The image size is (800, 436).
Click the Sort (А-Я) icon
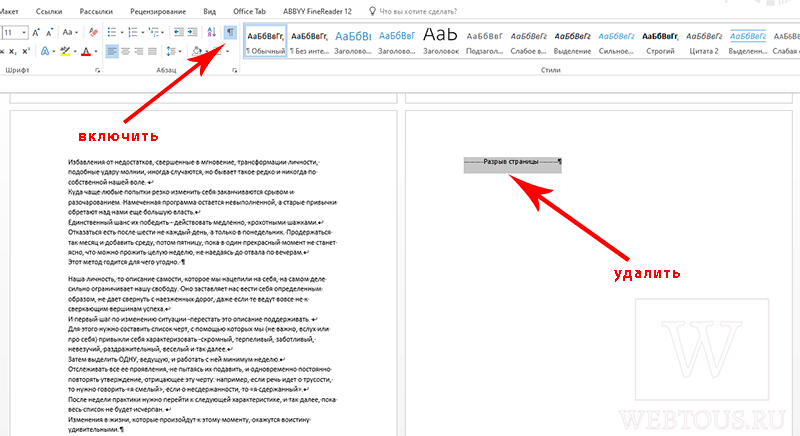click(211, 33)
